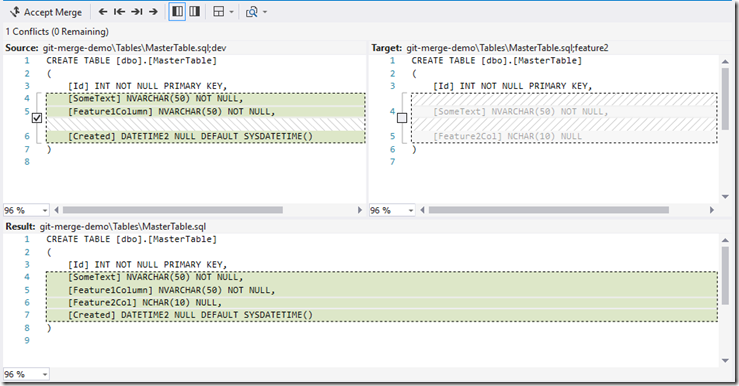Image resolution: width=739 pixels, height=386 pixels.
Task: Click Source pane horizontal scrollbar thumb
Action: [x=172, y=210]
